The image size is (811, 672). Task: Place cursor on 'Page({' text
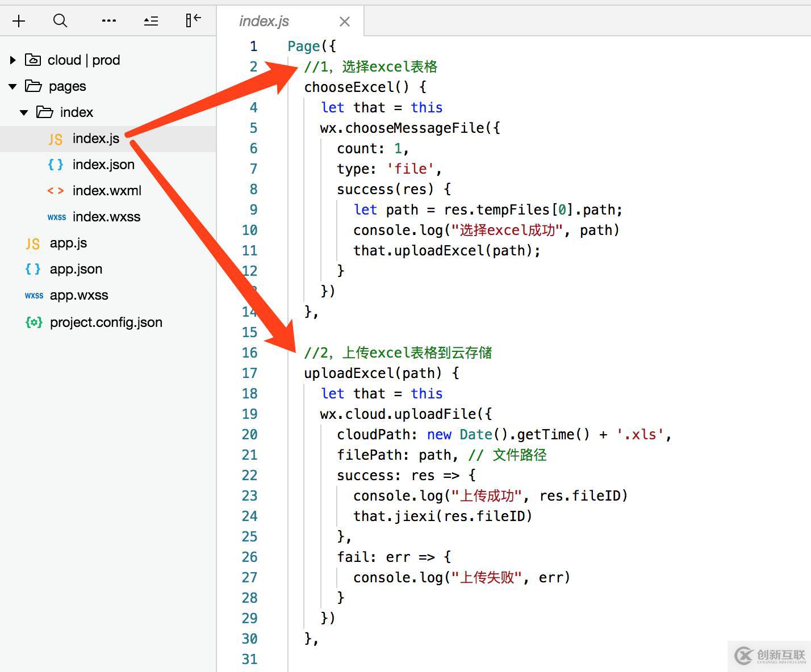click(x=312, y=47)
